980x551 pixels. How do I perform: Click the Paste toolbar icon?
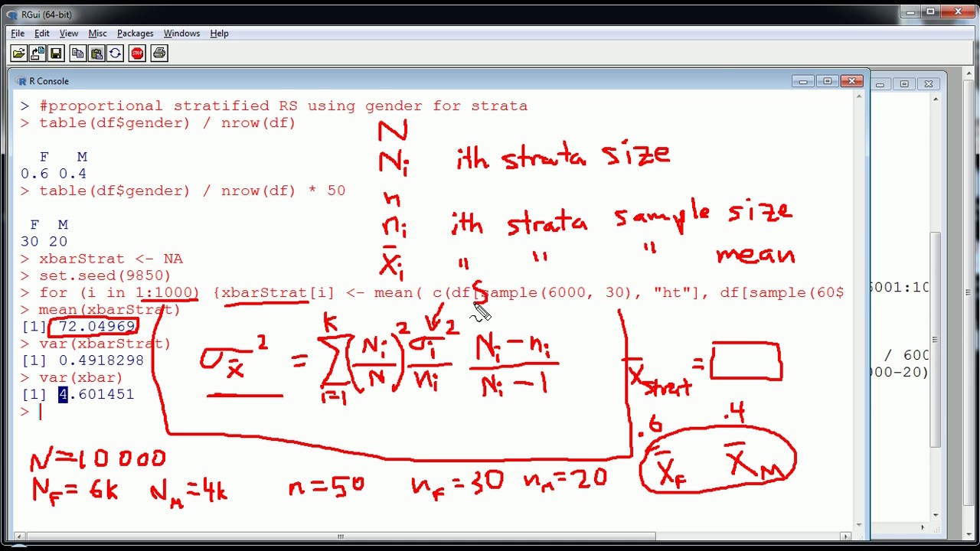click(x=96, y=53)
